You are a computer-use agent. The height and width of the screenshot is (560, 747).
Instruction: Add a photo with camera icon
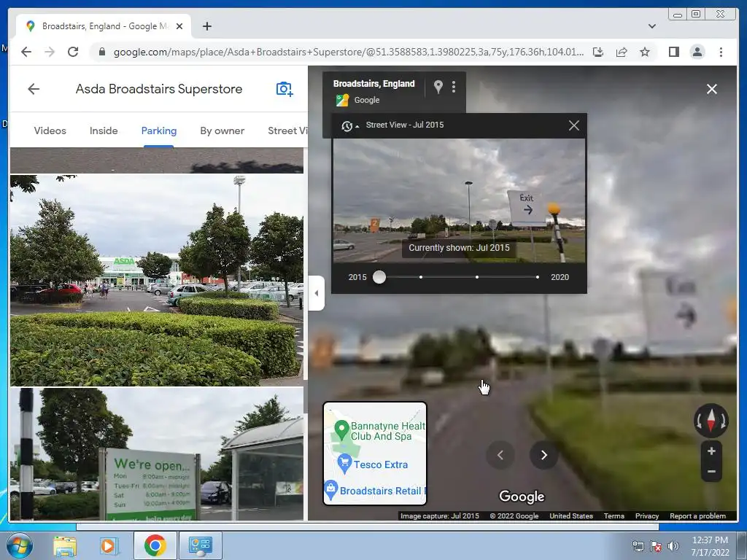coord(285,89)
